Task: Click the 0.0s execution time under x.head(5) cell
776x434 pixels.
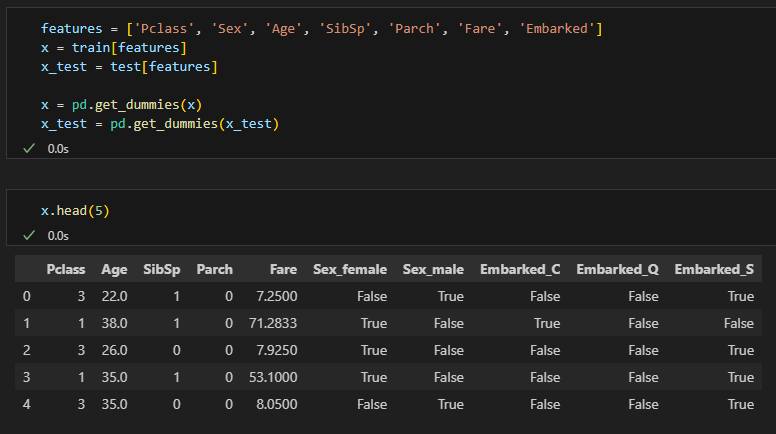Action: pos(58,236)
